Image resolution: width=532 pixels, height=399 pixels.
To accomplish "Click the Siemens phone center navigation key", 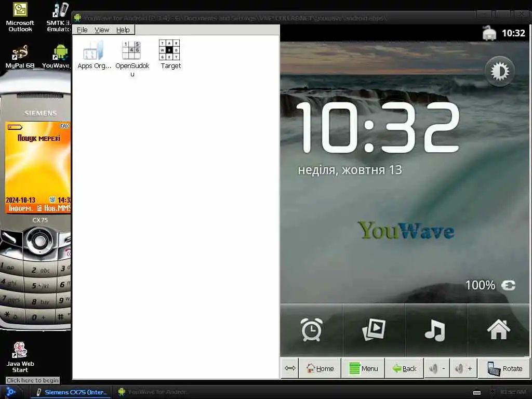I will coord(39,240).
